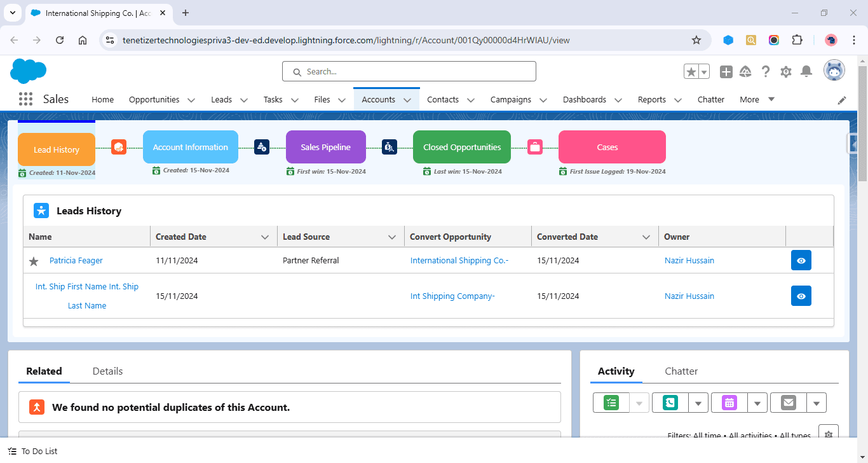Open the Converted Date column menu chevron
This screenshot has height=463, width=868.
point(646,237)
